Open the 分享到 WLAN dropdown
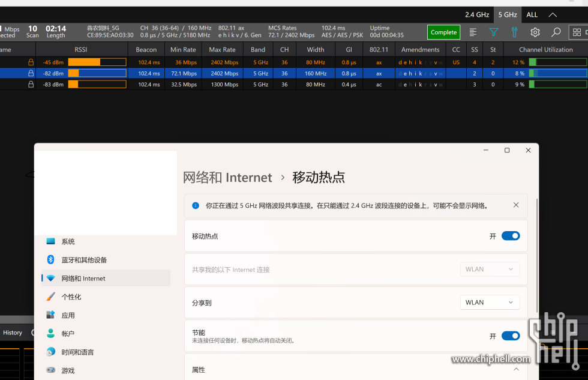The width and height of the screenshot is (588, 380). pyautogui.click(x=490, y=303)
